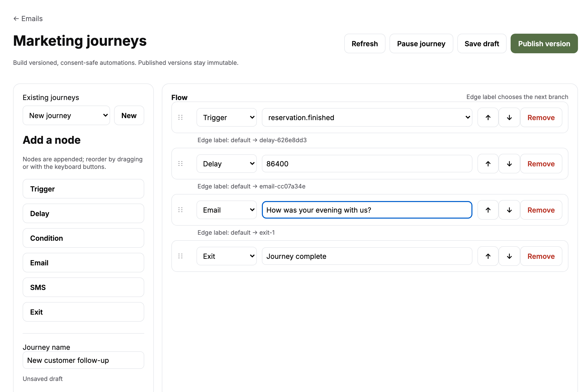Grab the Trigger row drag handle

click(180, 117)
